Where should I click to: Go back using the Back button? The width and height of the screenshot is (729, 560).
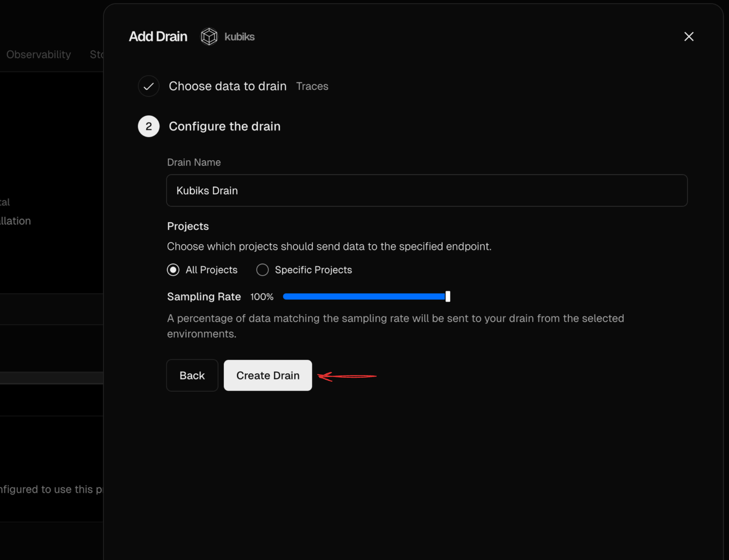tap(192, 375)
